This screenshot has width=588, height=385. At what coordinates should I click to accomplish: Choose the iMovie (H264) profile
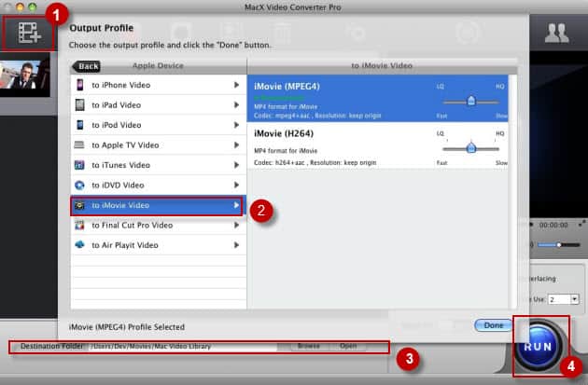coord(378,145)
